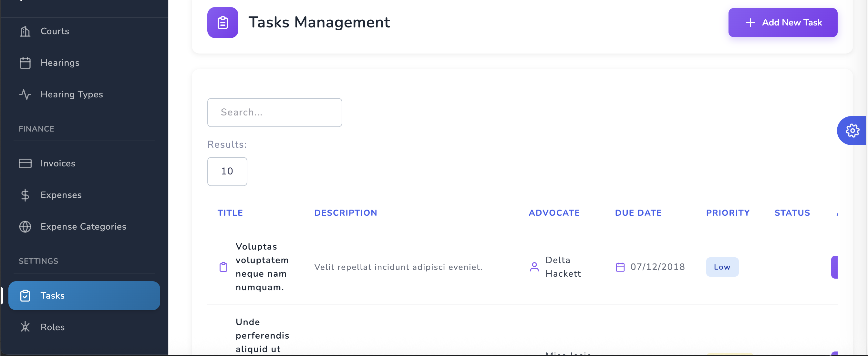This screenshot has height=356, width=868.
Task: Click the Roles wrench icon
Action: pyautogui.click(x=25, y=327)
